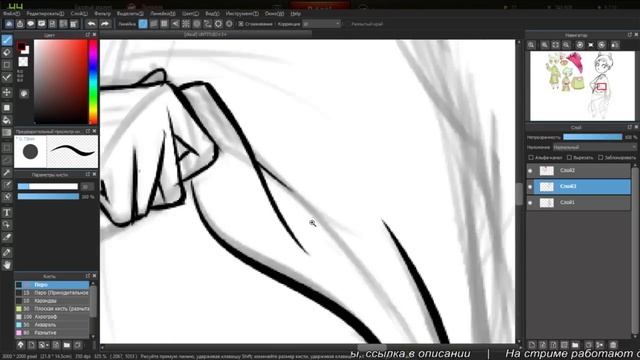Enable the Заблокировать lock checkbox
640x360 pixels.
coord(600,157)
